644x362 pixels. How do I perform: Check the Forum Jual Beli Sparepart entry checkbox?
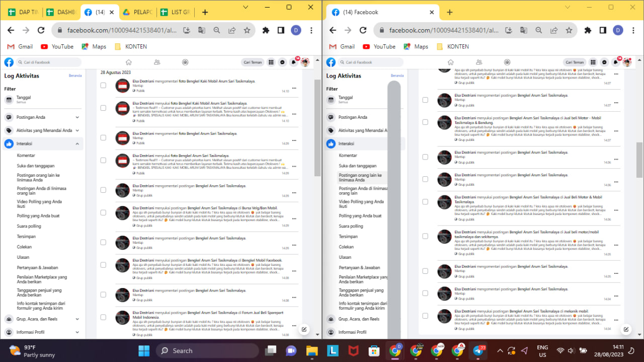coord(103,317)
